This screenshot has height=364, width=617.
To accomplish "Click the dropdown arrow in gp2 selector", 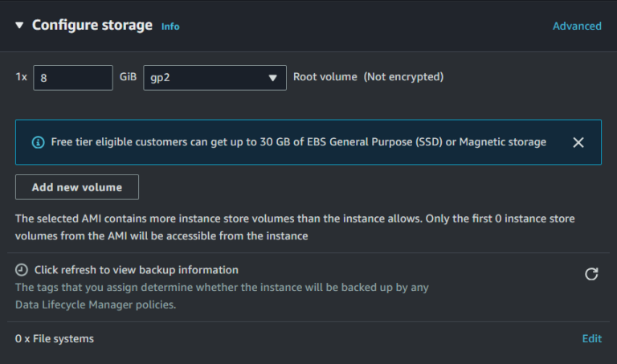I will pyautogui.click(x=272, y=78).
